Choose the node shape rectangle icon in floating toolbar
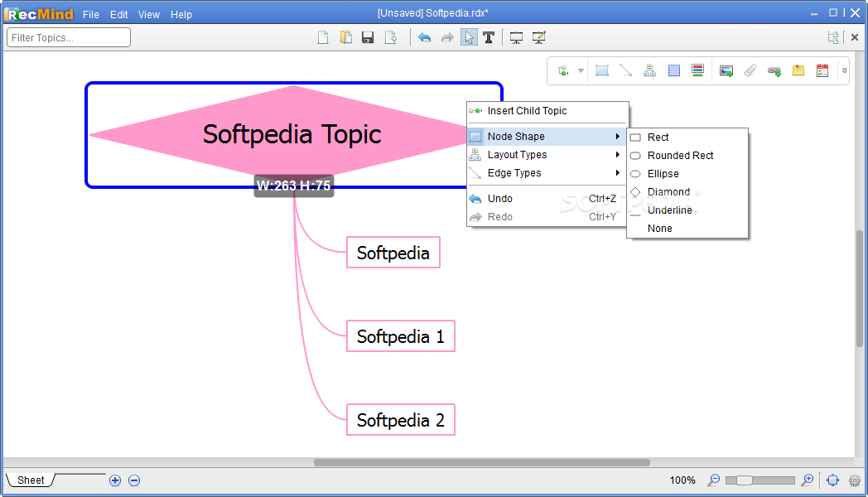Viewport: 868px width, 497px height. coord(602,71)
